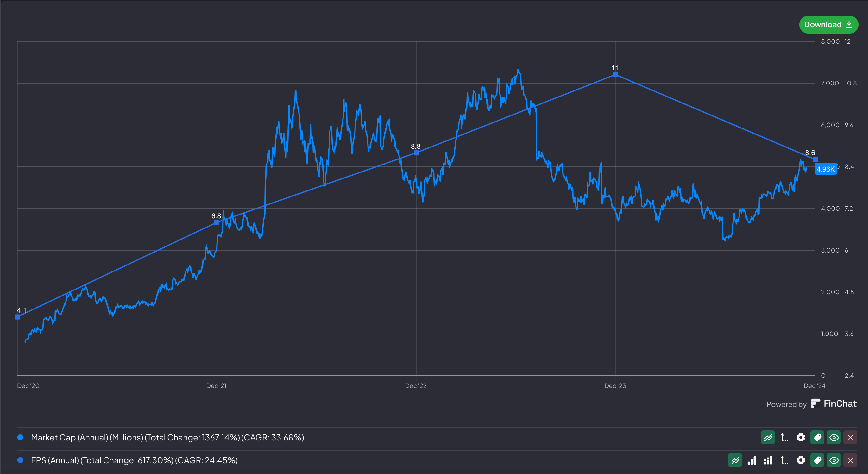Remove the EPS series from chart
868x474 pixels.
point(850,460)
